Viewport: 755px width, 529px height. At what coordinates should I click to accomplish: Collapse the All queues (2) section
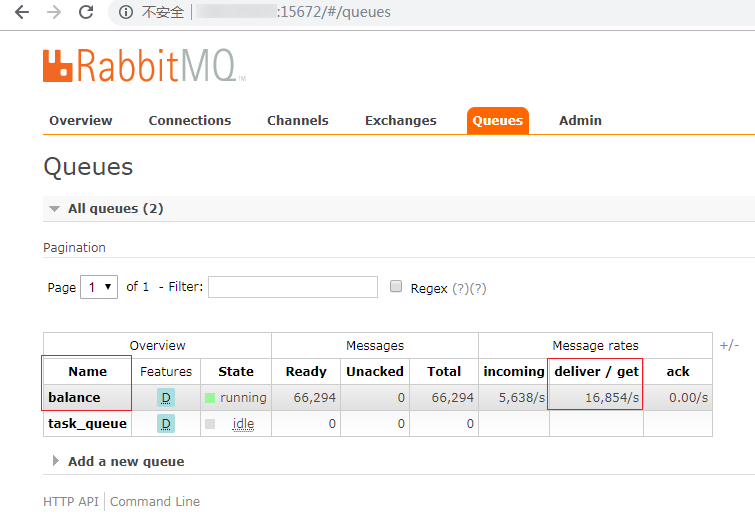pos(106,208)
